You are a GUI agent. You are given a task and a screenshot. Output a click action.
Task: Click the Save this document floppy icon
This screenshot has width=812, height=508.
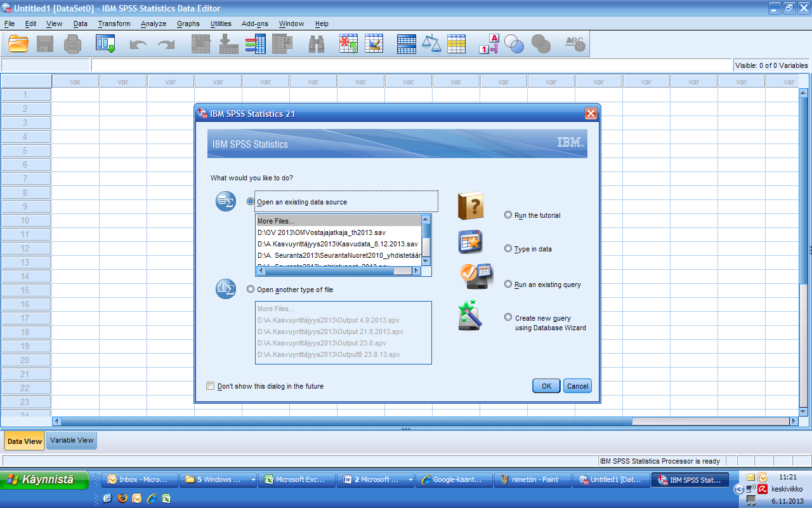tap(44, 44)
